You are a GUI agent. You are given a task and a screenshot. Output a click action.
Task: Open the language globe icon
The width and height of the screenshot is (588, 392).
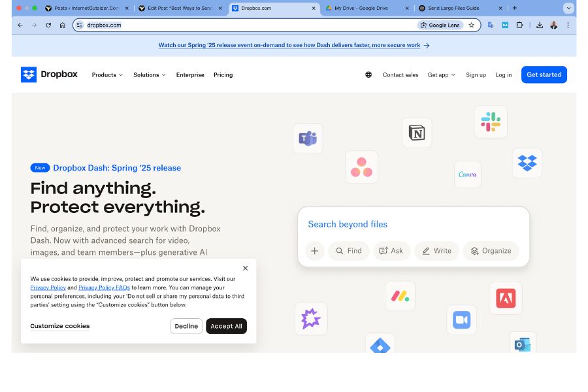pyautogui.click(x=368, y=74)
